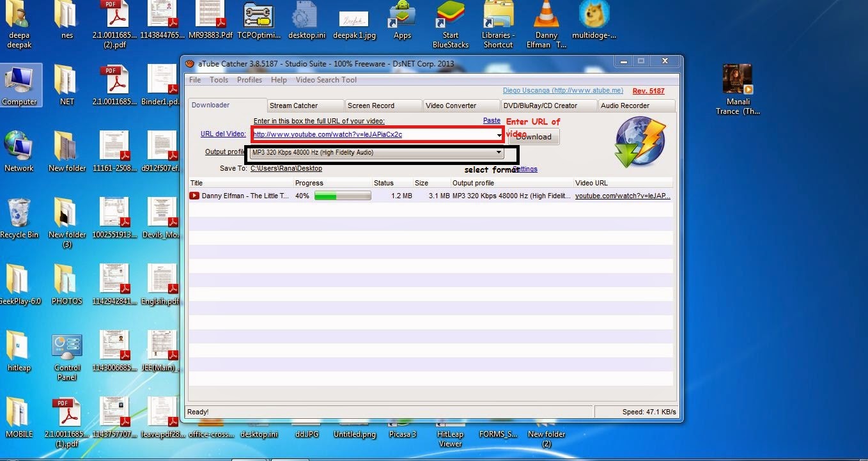
Task: Open the Control Panel desktop shortcut
Action: (x=67, y=356)
